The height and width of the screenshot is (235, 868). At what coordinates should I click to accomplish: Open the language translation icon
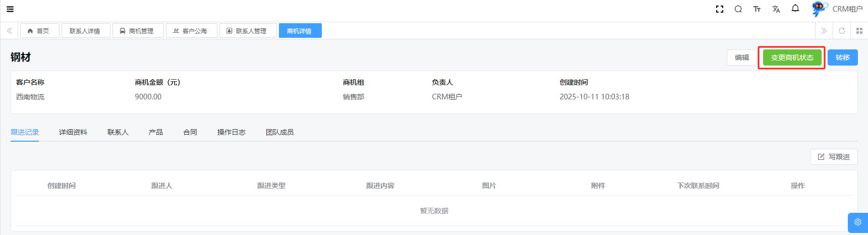coord(776,9)
